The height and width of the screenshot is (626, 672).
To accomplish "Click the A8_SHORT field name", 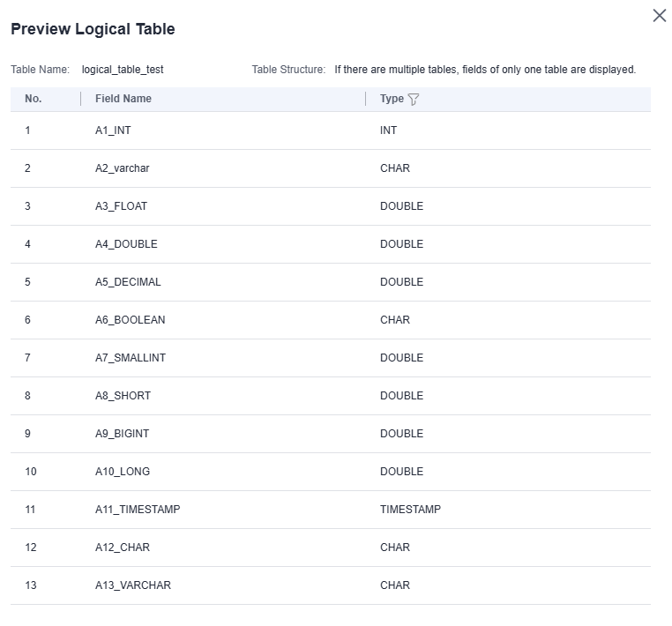I will (123, 396).
